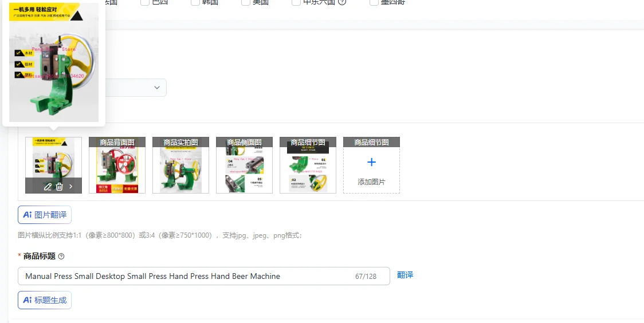Select the 商品侧面图 thumbnail
Viewport: 644px width, 323px height.
pyautogui.click(x=245, y=165)
